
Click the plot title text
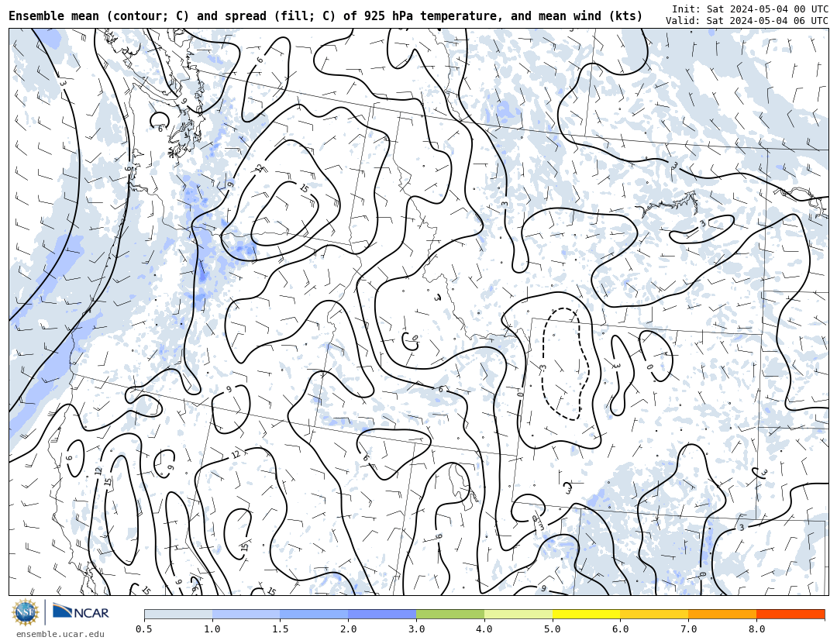click(x=325, y=16)
